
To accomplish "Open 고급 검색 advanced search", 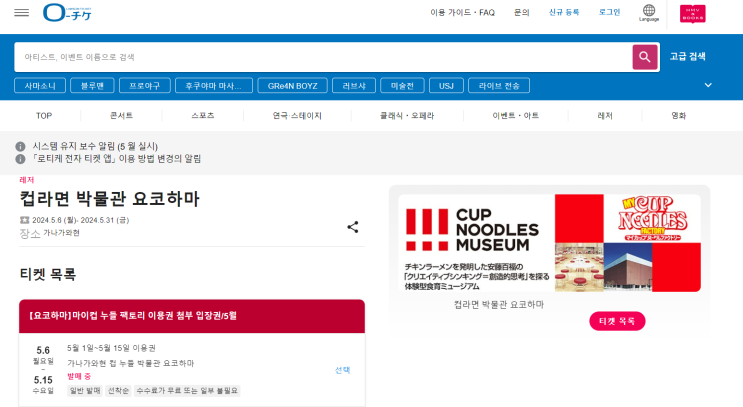I will coord(688,56).
